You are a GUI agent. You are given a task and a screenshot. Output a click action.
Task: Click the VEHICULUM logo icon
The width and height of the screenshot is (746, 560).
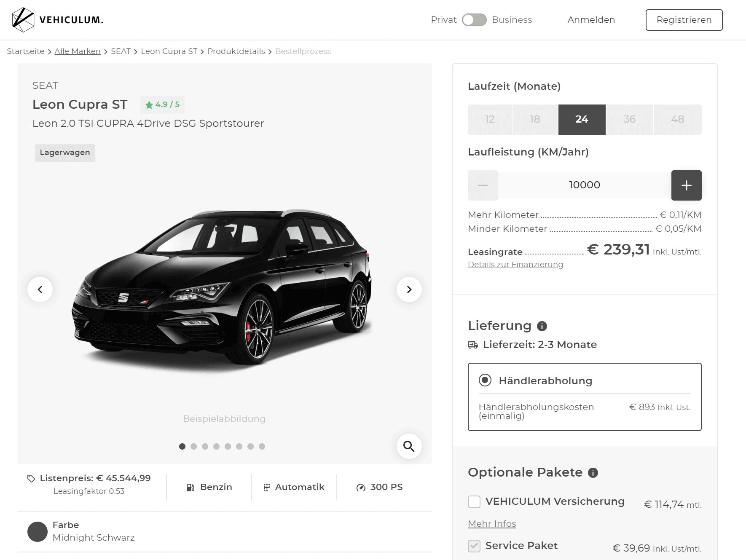23,20
